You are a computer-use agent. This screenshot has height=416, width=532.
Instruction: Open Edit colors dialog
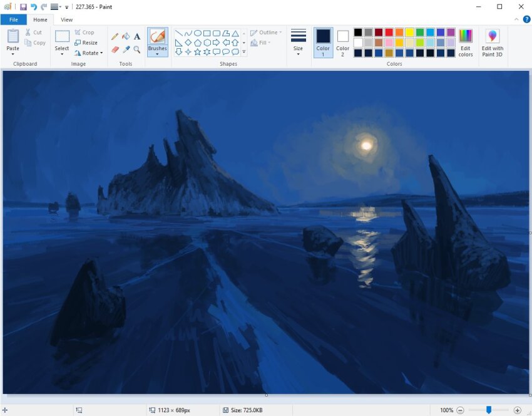[465, 42]
